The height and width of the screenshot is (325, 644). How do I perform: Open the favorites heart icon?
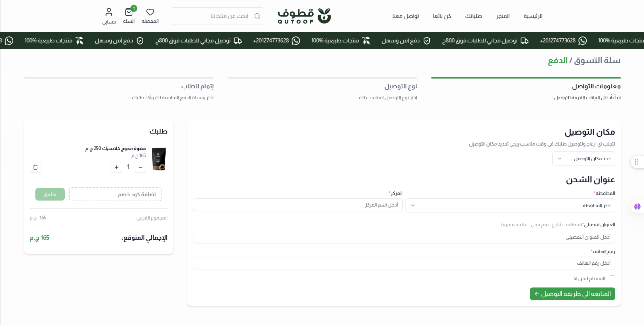point(150,13)
